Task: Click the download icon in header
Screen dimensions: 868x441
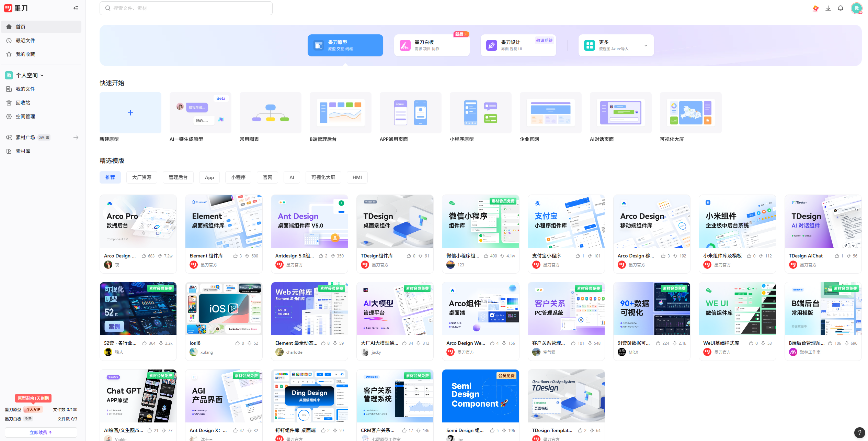Action: coord(828,8)
